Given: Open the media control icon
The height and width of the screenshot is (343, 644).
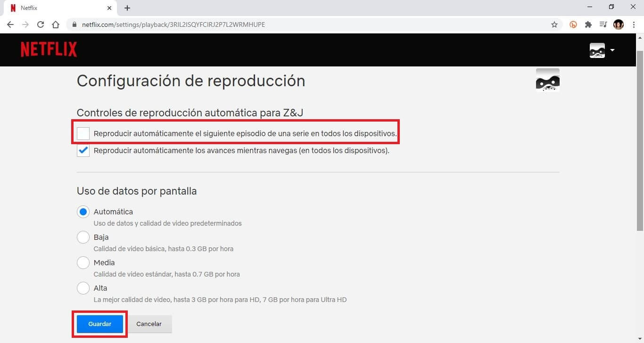Looking at the screenshot, I should pos(603,24).
